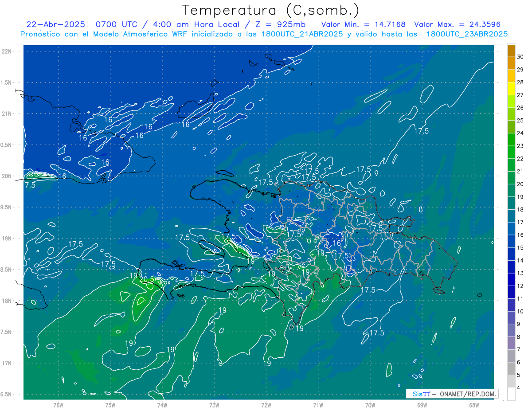Click the color scale label '9'
The image size is (532, 411).
pos(519,324)
